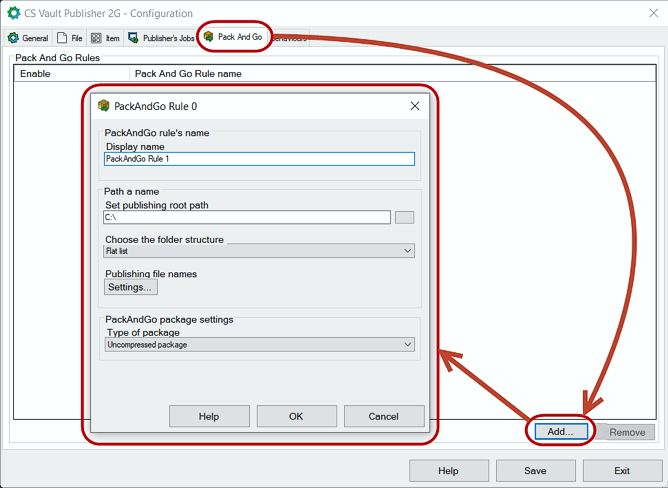Switch to the File tab
The height and width of the screenshot is (488, 668).
click(x=70, y=38)
